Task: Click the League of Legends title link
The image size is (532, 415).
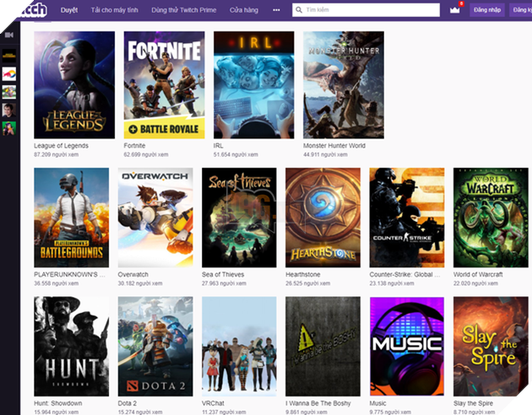Action: coord(61,146)
